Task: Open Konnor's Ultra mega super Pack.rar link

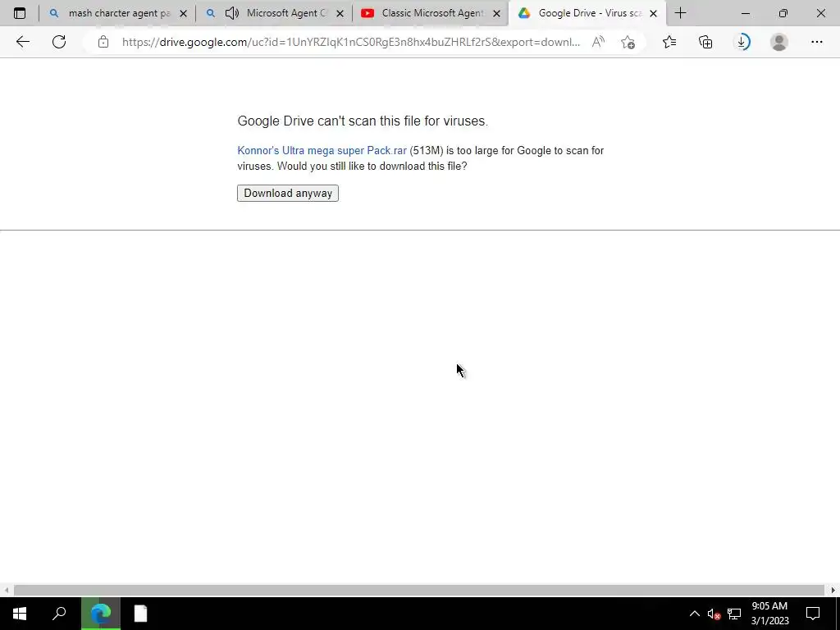Action: click(322, 151)
